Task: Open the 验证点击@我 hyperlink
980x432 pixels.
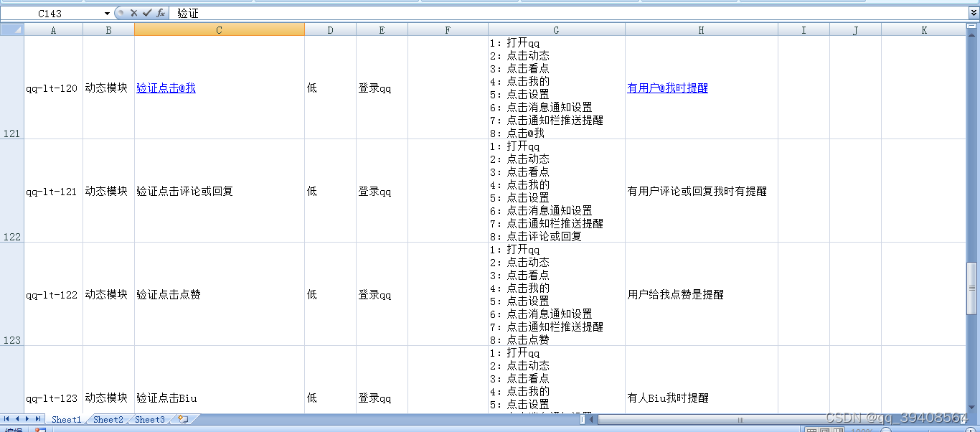Action: pos(166,88)
